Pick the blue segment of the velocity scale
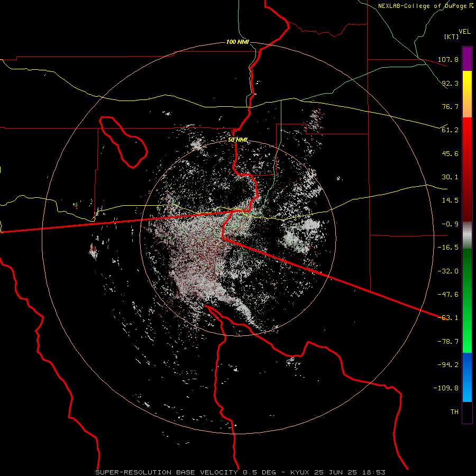Screen dimensions: 476x476 [x=467, y=377]
